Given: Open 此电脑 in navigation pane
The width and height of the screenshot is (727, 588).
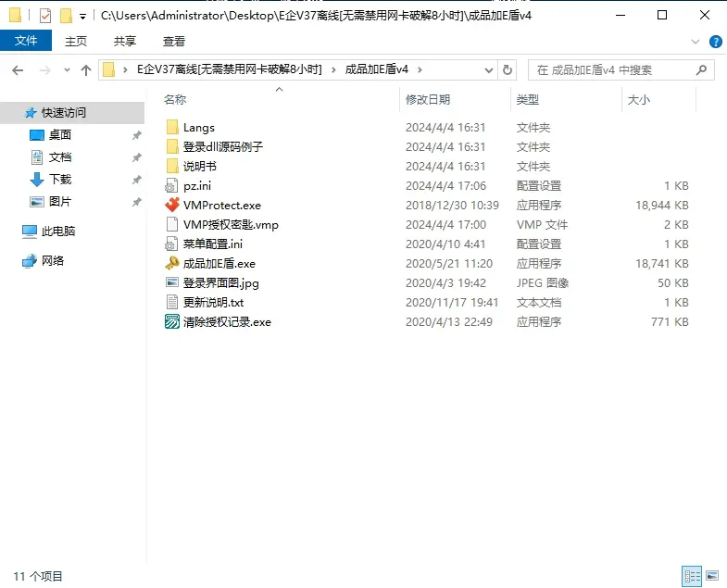Looking at the screenshot, I should tap(58, 231).
